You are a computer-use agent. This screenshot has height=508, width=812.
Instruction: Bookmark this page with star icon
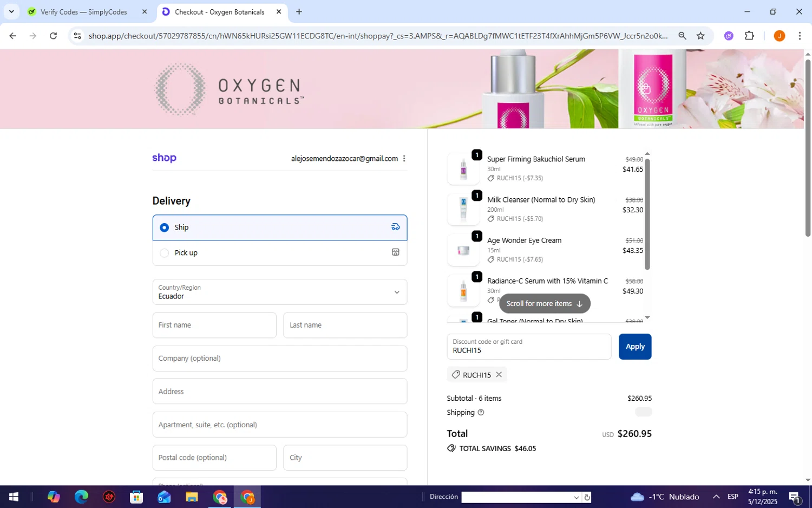coord(700,36)
